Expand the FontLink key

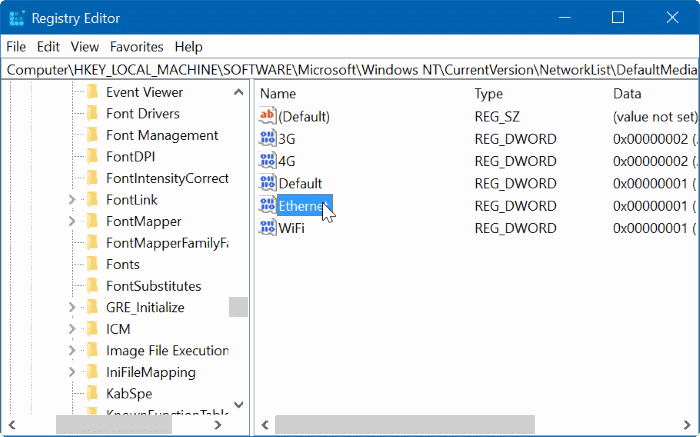point(72,200)
